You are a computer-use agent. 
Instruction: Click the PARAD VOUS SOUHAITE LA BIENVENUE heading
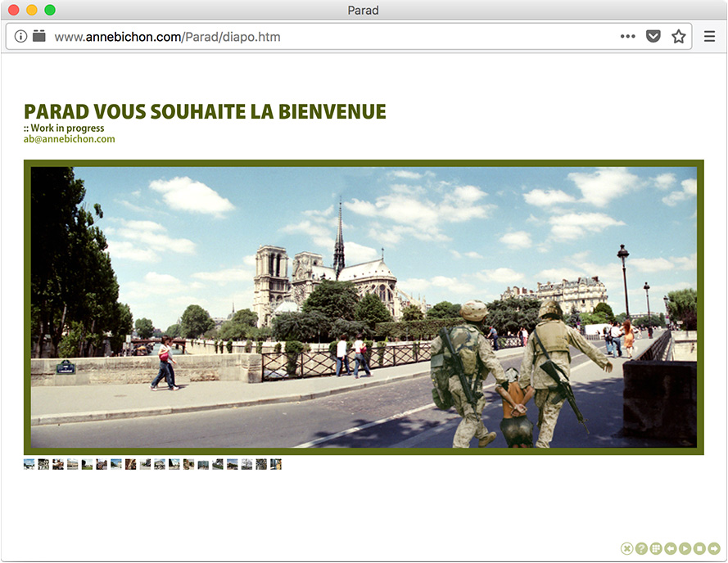tap(205, 112)
